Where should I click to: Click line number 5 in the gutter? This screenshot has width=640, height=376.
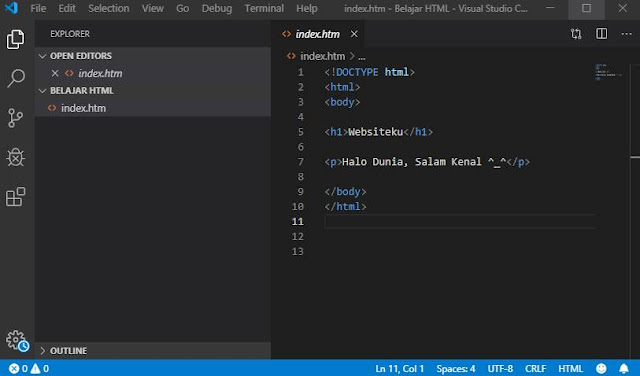click(300, 132)
